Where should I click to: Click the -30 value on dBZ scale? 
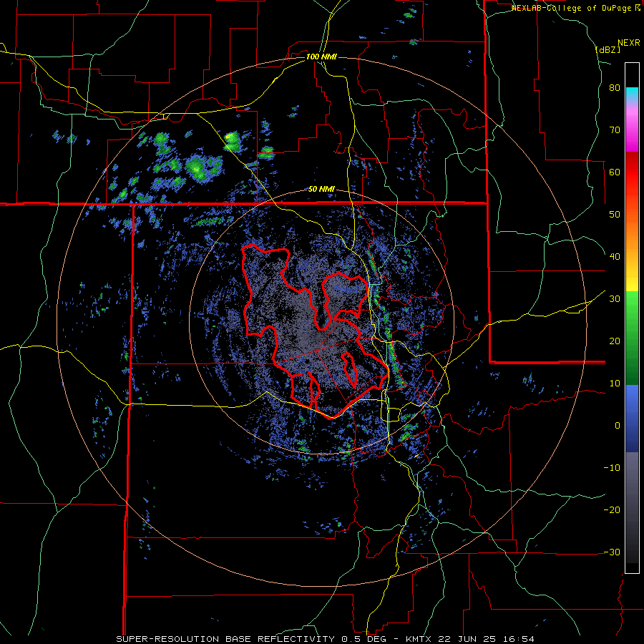[612, 552]
